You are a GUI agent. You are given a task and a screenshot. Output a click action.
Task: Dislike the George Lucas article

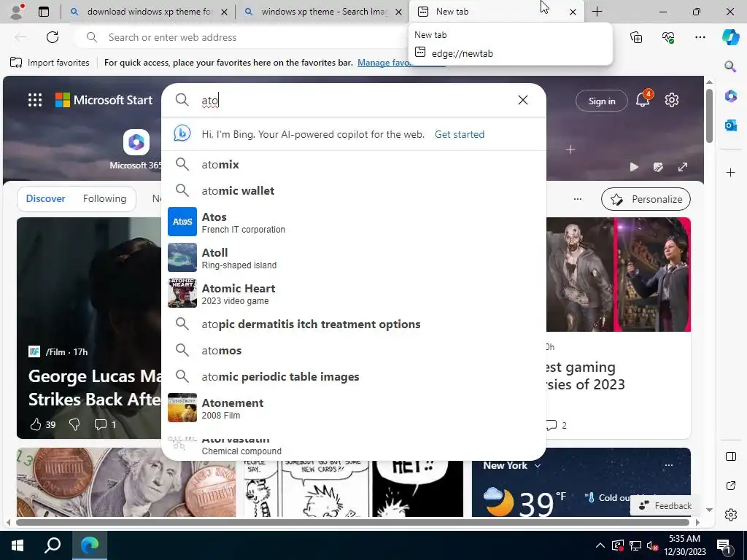click(74, 424)
